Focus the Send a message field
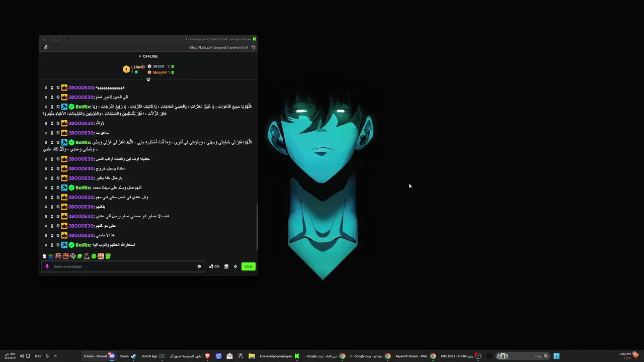The width and height of the screenshot is (644, 362). pos(123,266)
